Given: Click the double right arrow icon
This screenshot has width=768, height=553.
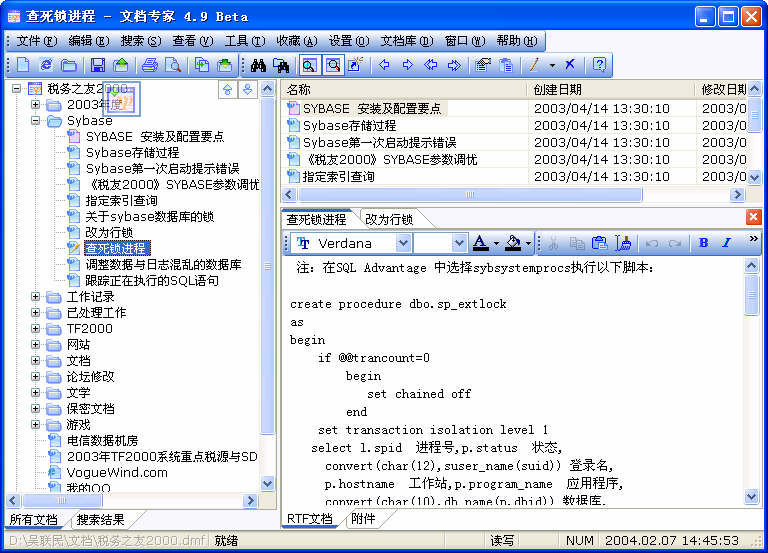Looking at the screenshot, I should (455, 65).
